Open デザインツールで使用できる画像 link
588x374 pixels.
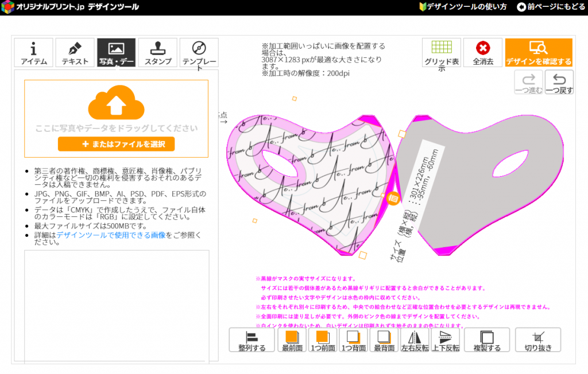point(111,235)
